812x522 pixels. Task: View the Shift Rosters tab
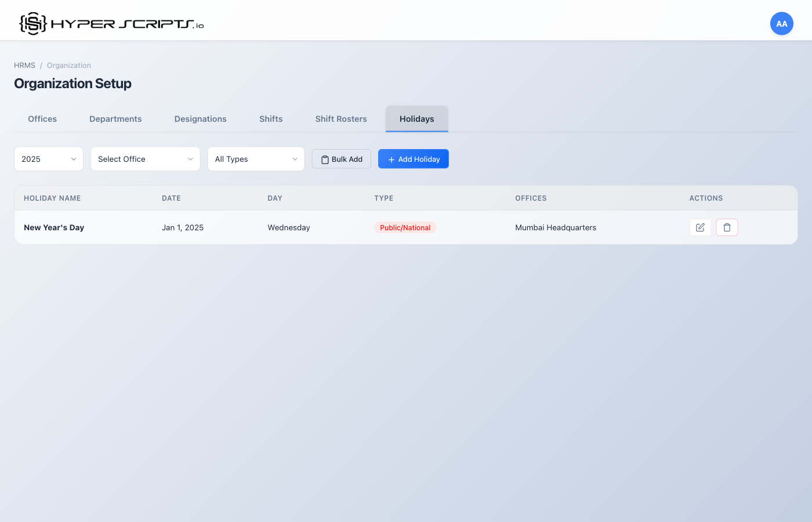(341, 119)
